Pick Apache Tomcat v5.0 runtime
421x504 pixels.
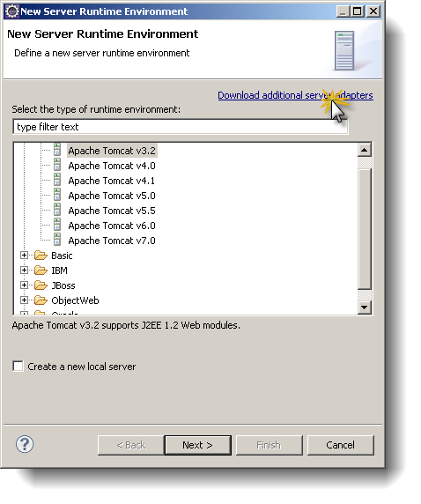coord(112,196)
